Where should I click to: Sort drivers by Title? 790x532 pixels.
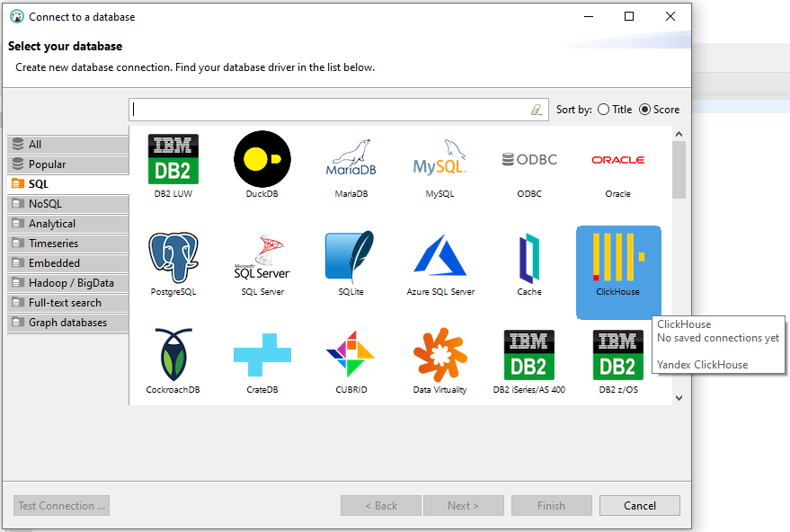614,110
